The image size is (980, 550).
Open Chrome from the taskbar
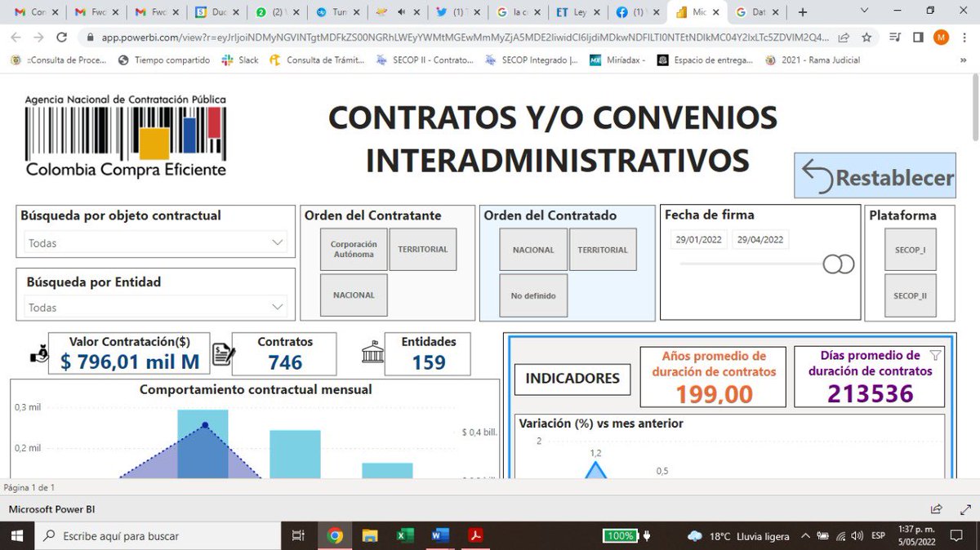(335, 536)
